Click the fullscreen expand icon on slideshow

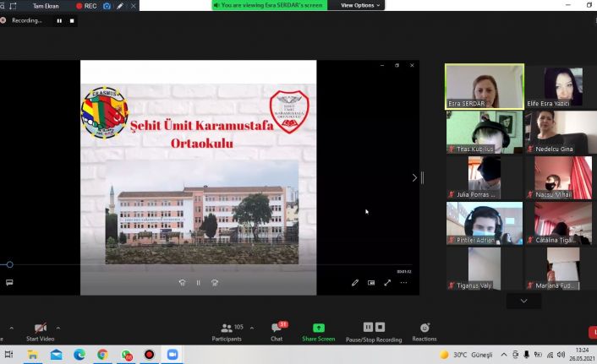(x=387, y=283)
